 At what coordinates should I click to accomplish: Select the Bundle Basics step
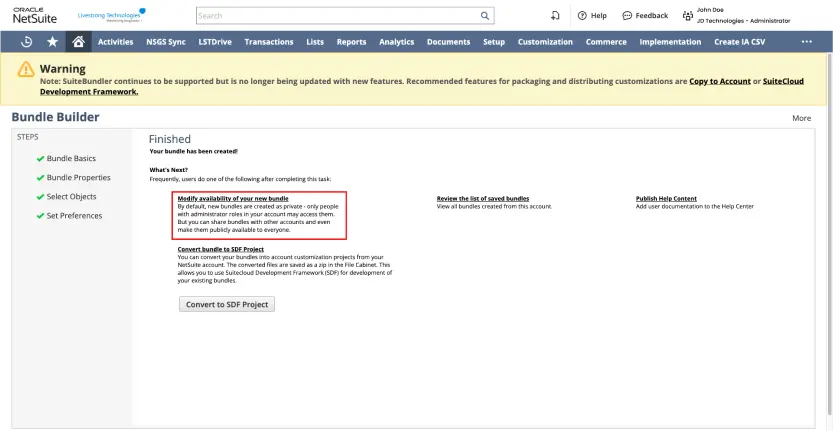(71, 159)
